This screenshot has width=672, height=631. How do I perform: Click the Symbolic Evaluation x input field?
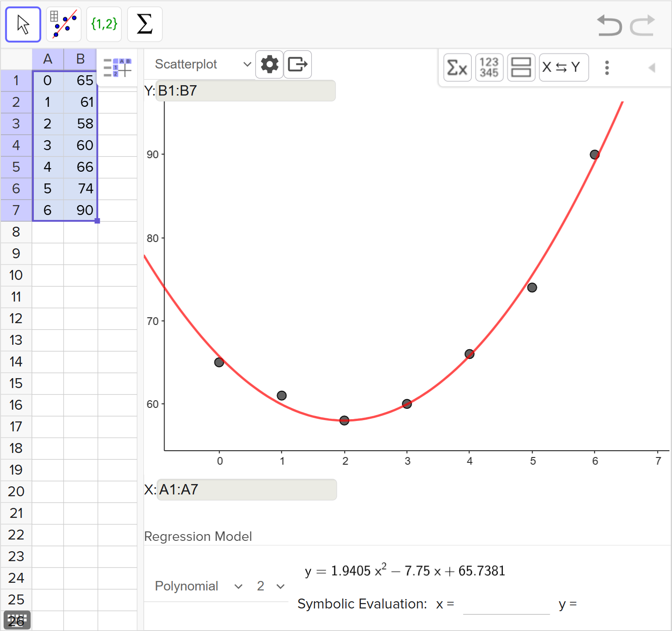coord(506,605)
